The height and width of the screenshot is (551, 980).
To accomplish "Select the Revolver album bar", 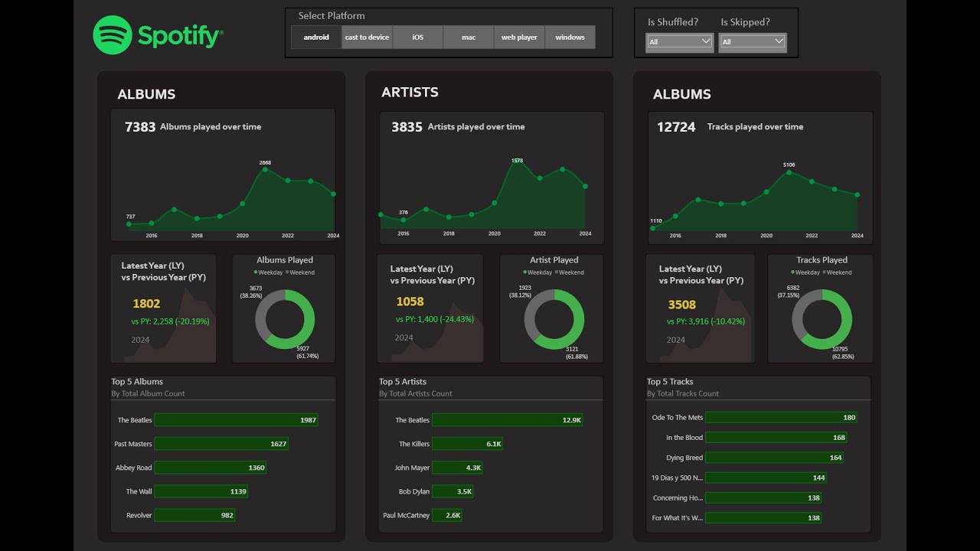I will click(x=194, y=515).
